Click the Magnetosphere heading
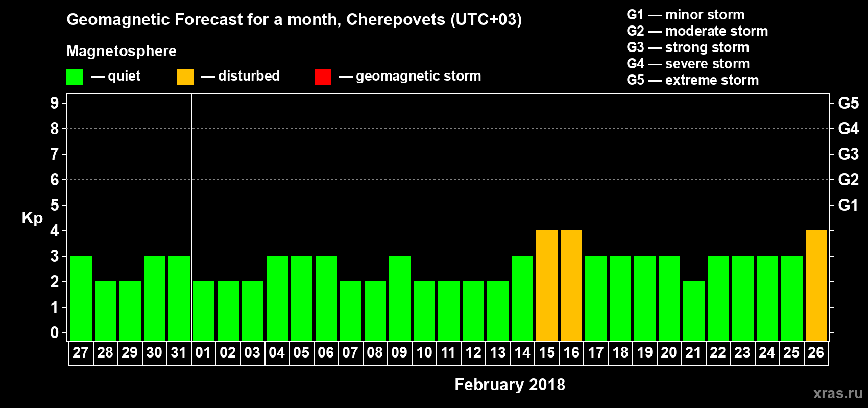This screenshot has width=868, height=408. coord(122,51)
